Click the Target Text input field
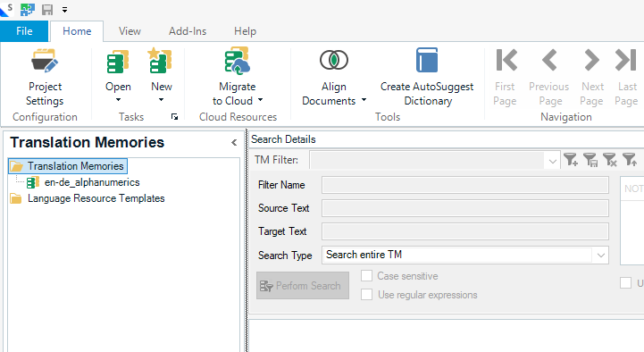 coord(465,231)
